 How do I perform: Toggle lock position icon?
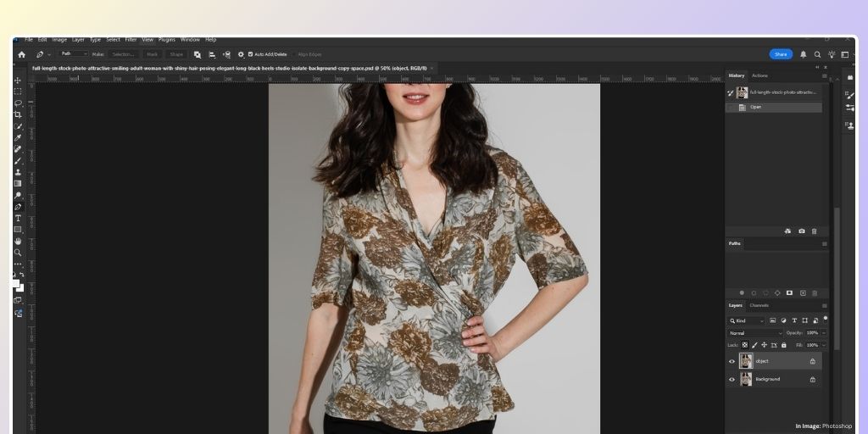(764, 345)
